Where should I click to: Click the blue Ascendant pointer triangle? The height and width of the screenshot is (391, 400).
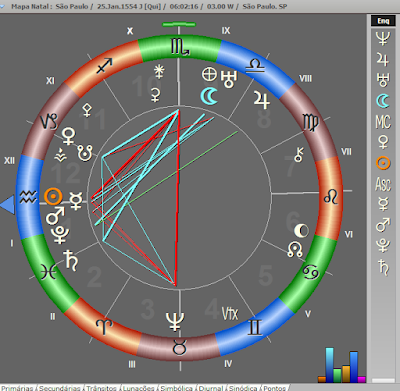click(8, 205)
